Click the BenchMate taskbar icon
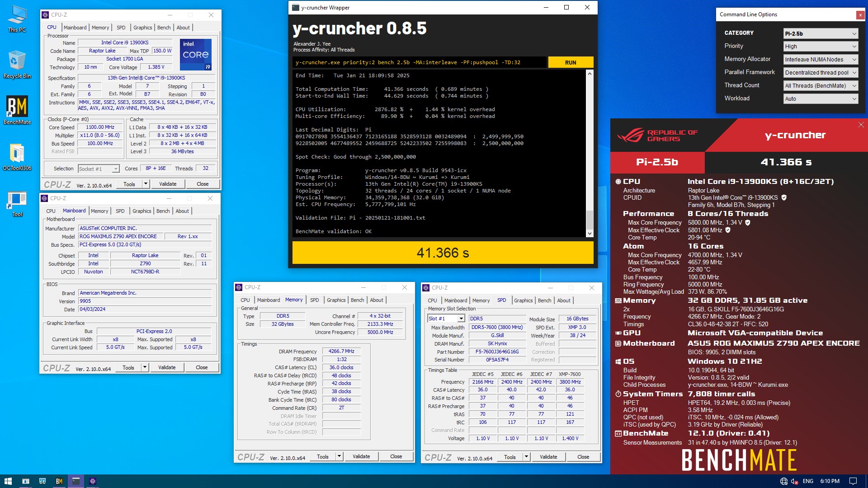 coord(59,481)
